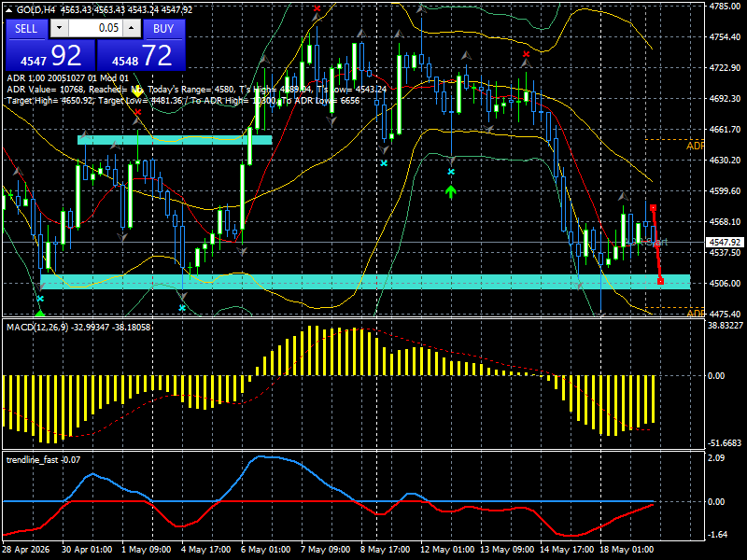This screenshot has width=747, height=560.
Task: Click the 38.83227 MACD scale value
Action: point(726,325)
